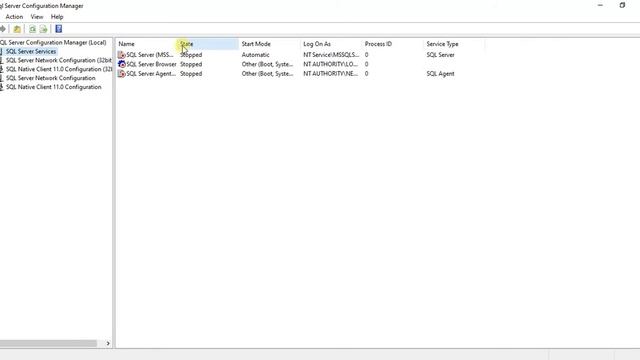Click the SQL Server service type cell
The height and width of the screenshot is (360, 640).
pos(440,55)
